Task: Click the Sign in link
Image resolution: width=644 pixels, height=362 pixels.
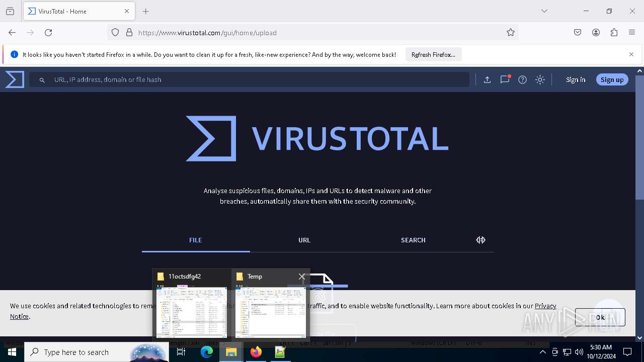Action: (x=576, y=79)
